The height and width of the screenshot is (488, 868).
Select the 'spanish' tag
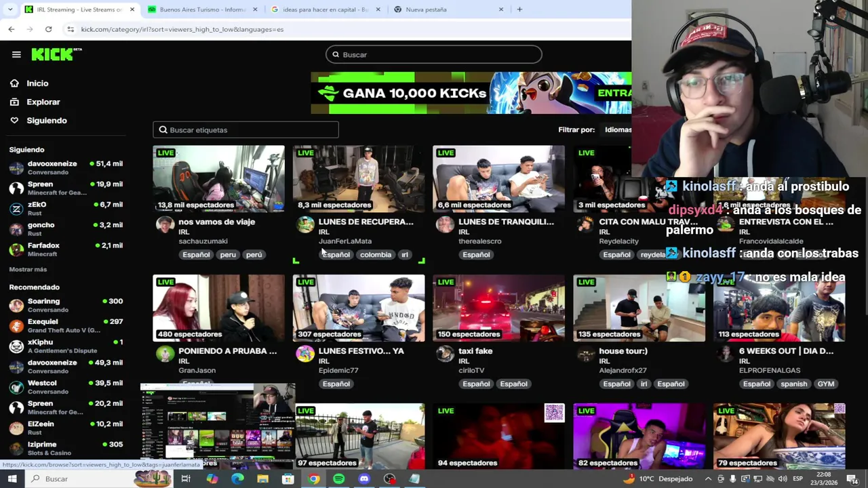[793, 384]
